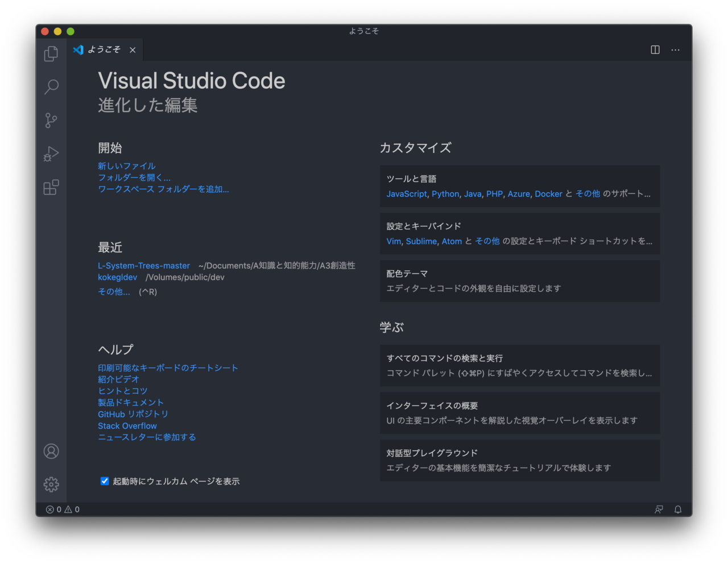Open 印刷可能なキーボードのチートシート link
Viewport: 728px width, 564px height.
click(168, 368)
